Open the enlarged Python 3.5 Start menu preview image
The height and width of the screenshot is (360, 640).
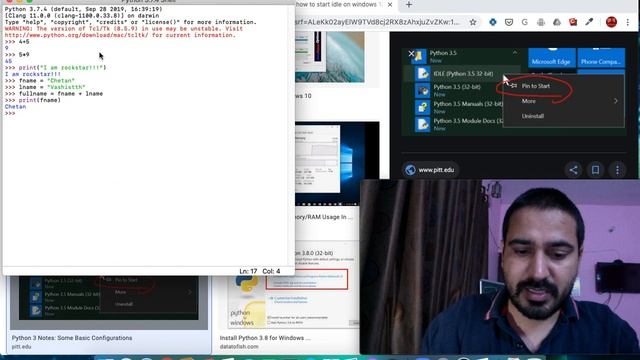click(513, 92)
